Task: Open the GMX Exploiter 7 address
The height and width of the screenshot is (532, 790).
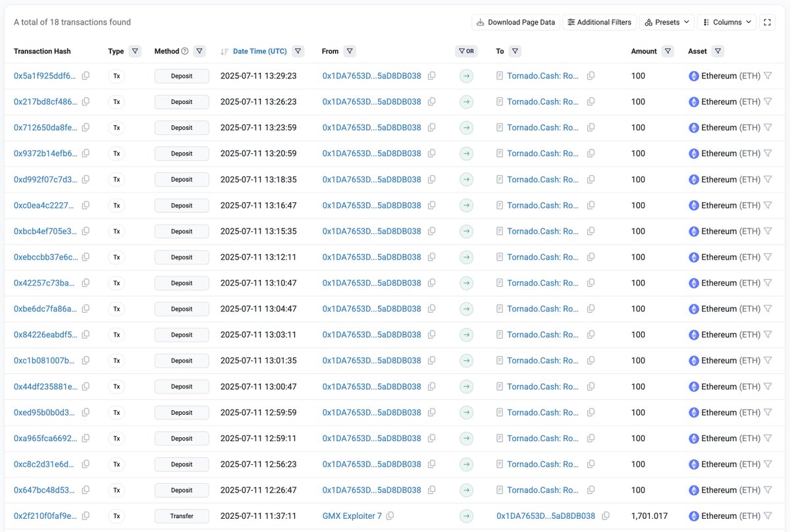Action: pyautogui.click(x=352, y=516)
